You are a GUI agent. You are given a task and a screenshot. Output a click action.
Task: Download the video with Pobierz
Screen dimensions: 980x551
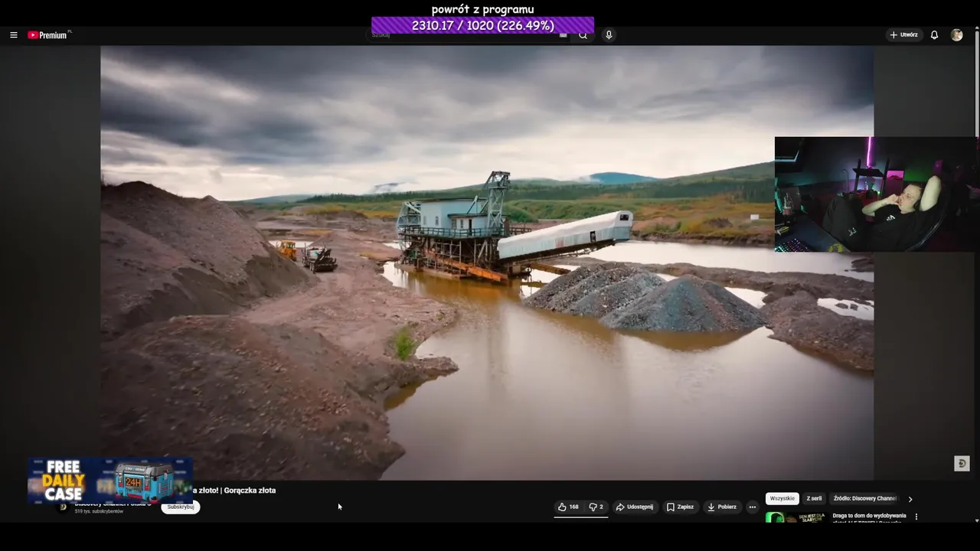coord(722,507)
